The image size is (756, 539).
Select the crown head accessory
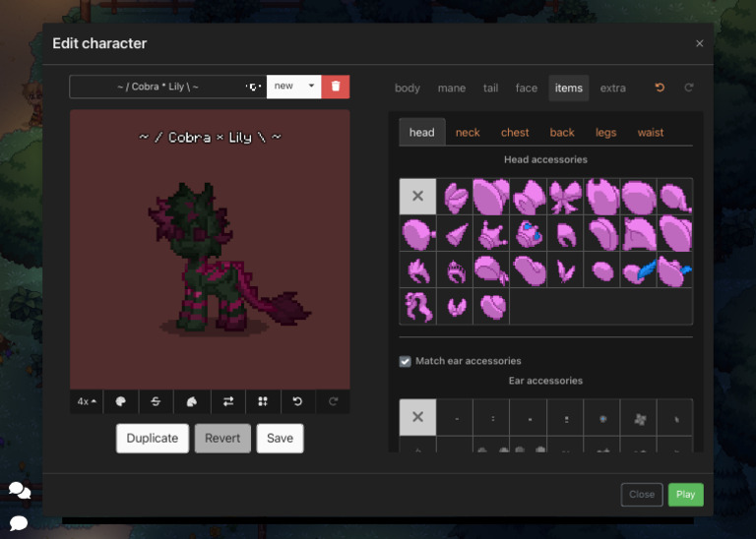pyautogui.click(x=492, y=234)
